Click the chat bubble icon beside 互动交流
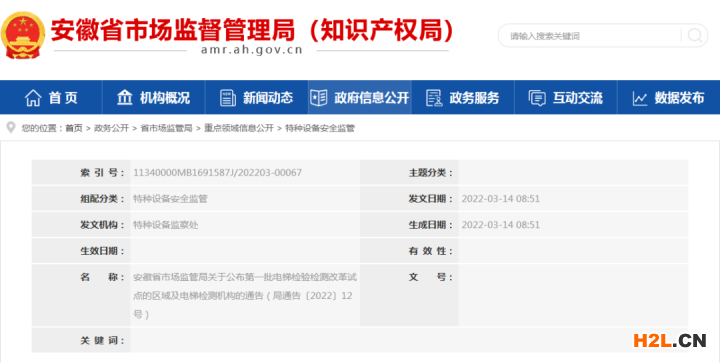 pyautogui.click(x=537, y=98)
